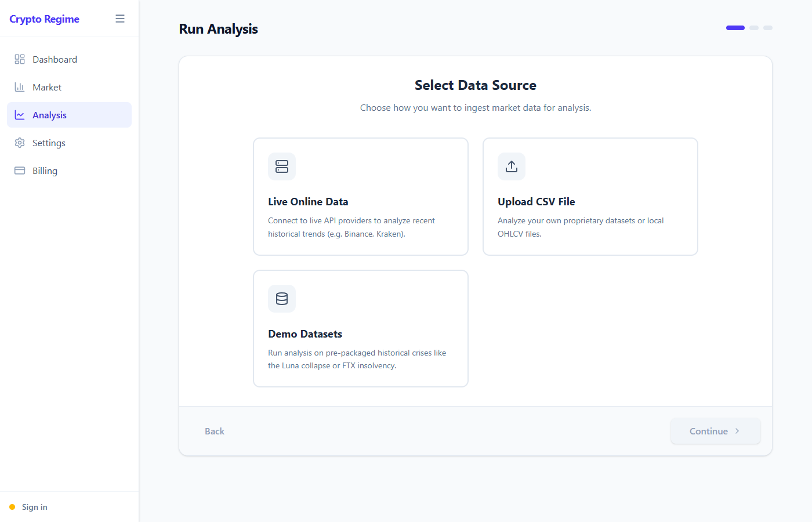Open the Sign in link

[34, 506]
